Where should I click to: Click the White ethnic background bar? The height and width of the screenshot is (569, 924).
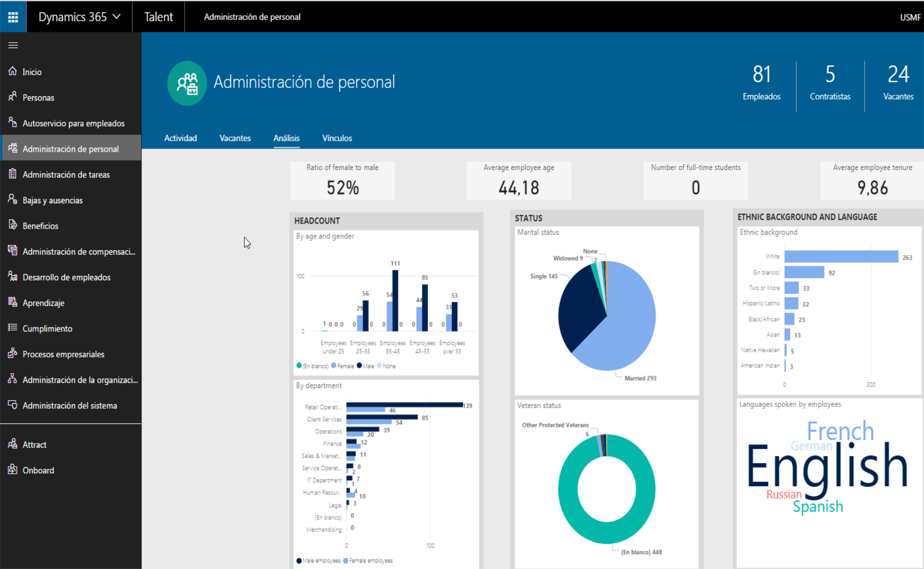pos(841,256)
